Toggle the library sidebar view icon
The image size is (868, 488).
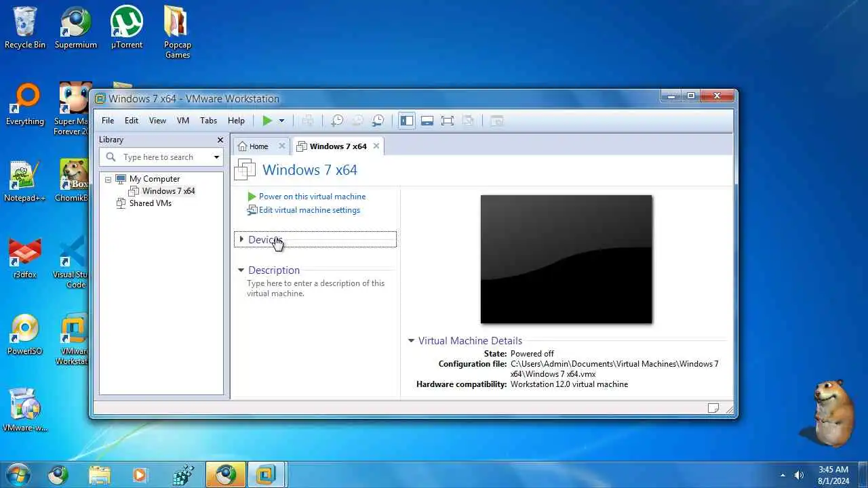[x=407, y=121]
